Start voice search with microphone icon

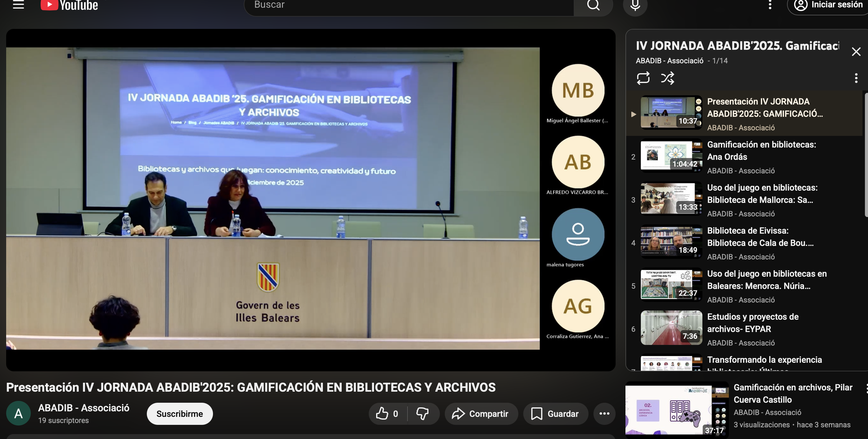(635, 5)
